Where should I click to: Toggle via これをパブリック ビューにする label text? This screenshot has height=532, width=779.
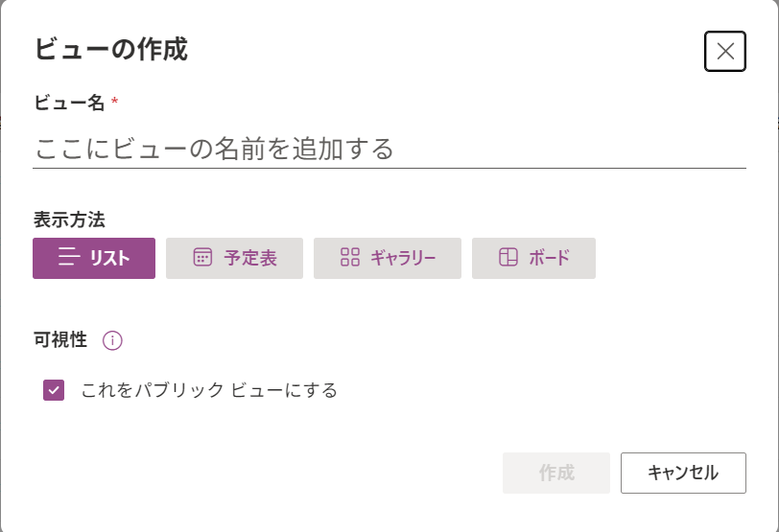pos(209,390)
